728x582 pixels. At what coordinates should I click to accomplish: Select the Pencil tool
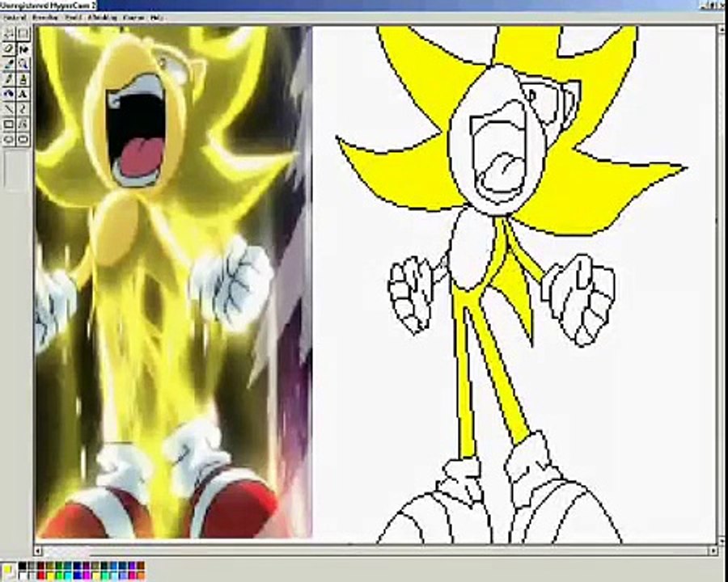(9, 79)
